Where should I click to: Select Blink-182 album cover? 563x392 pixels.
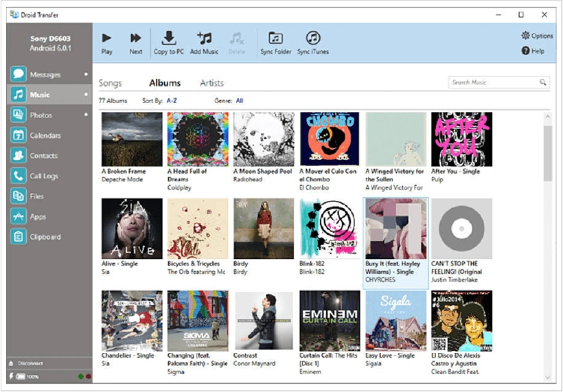(330, 229)
